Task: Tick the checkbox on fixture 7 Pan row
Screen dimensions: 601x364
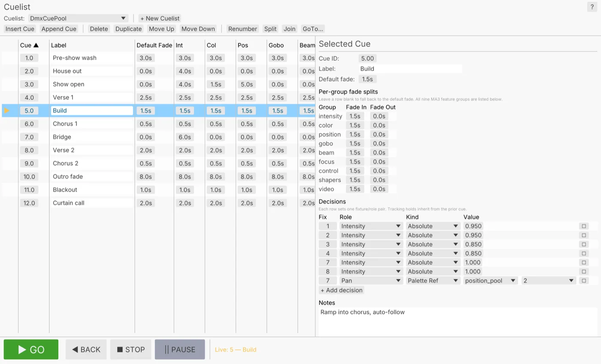Action: [584, 280]
